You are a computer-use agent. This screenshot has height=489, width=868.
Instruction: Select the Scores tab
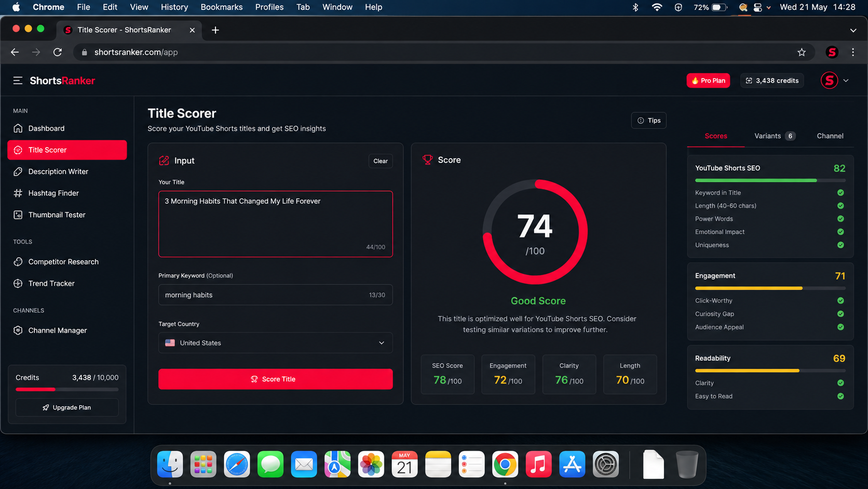pyautogui.click(x=716, y=136)
